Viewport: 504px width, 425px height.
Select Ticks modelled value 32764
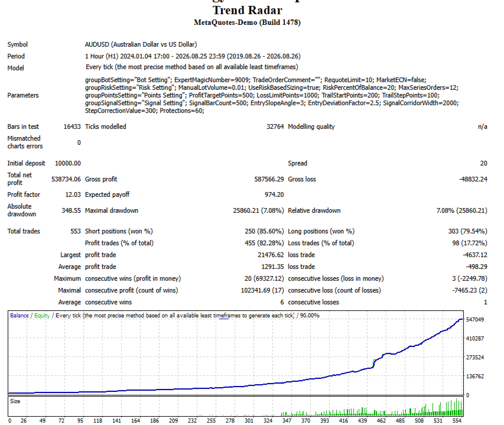click(x=275, y=126)
